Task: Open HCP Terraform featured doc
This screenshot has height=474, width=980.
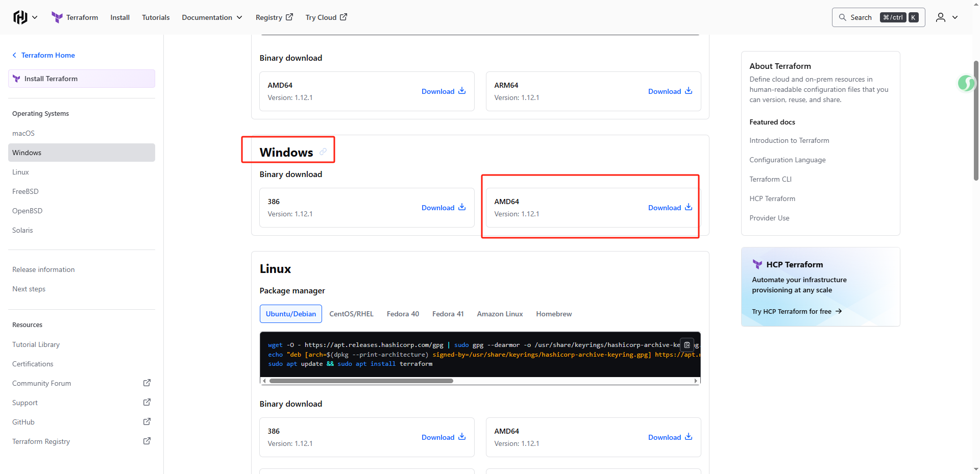Action: tap(772, 198)
